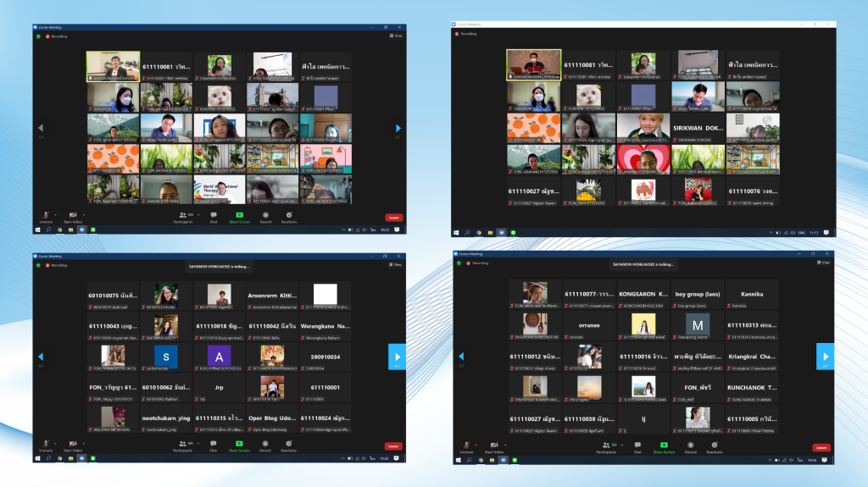Viewport: 868px width, 487px height.
Task: Start Video in the bottom-left Zoom window
Action: click(x=73, y=446)
